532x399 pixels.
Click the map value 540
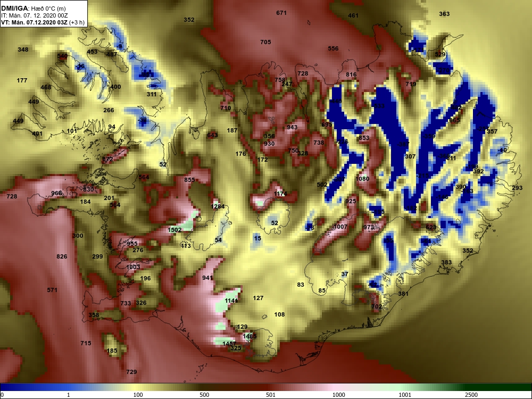click(x=62, y=56)
